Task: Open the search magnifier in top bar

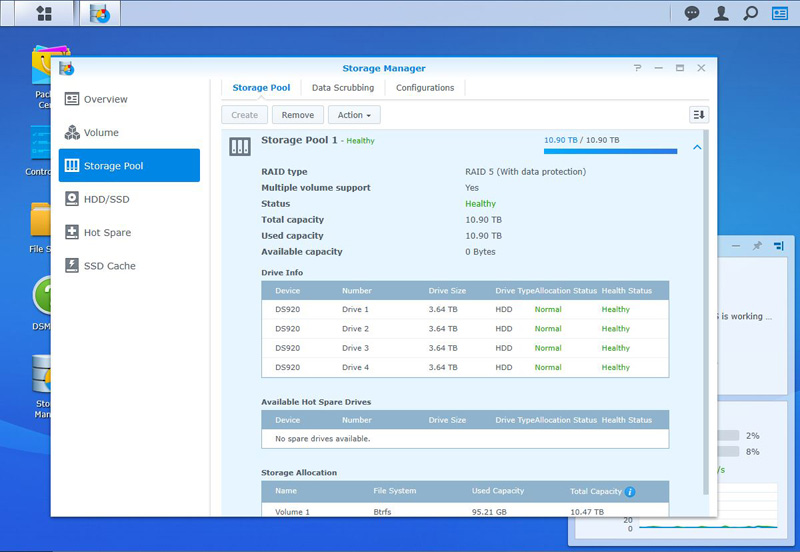Action: (750, 13)
